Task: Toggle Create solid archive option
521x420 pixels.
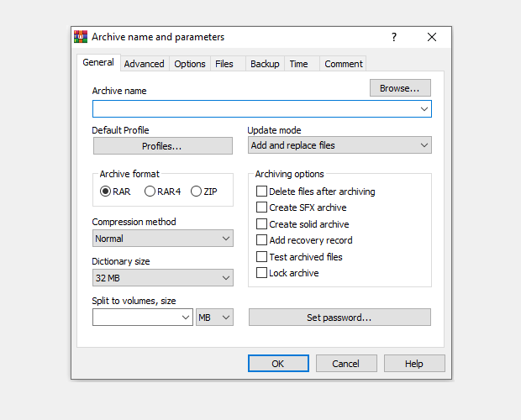Action: point(261,223)
